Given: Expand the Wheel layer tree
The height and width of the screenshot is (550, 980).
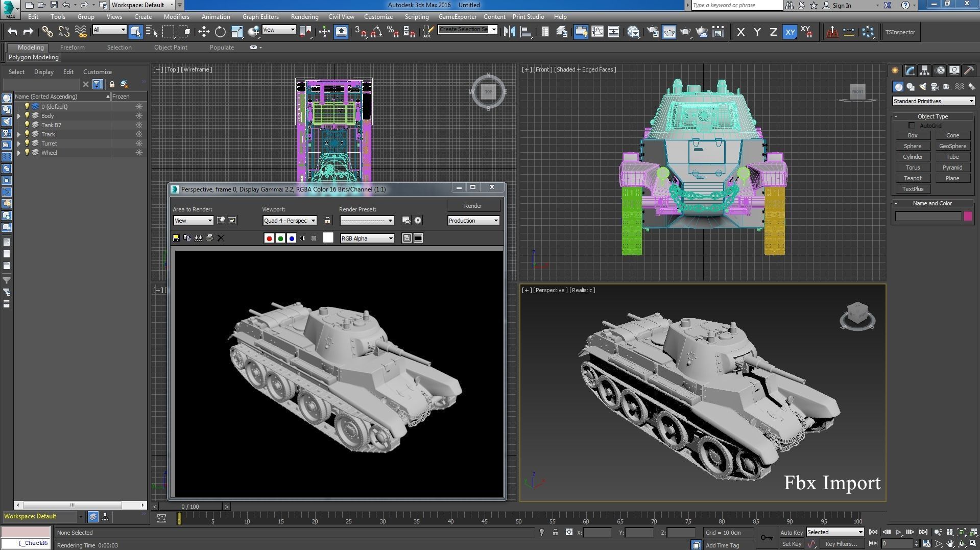Looking at the screenshot, I should click(x=19, y=153).
